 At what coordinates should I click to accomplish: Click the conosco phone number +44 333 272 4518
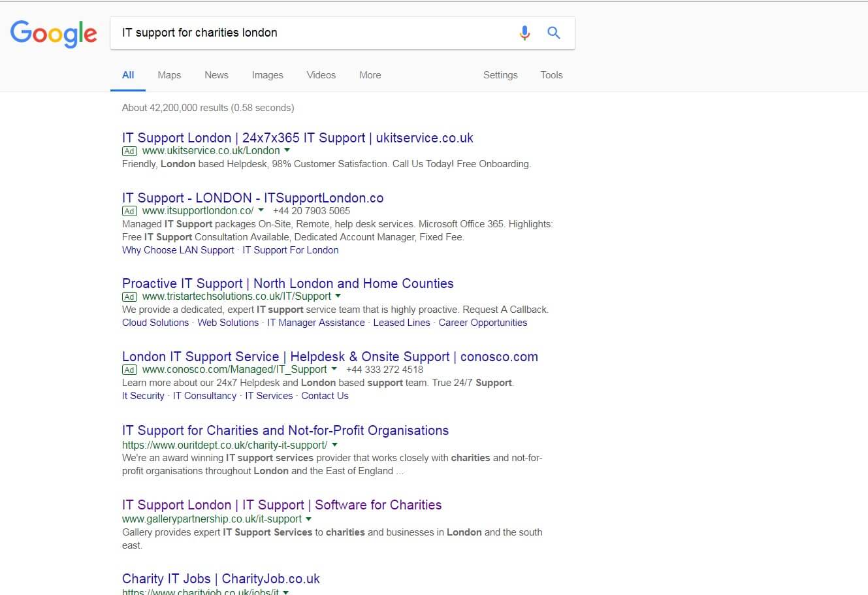385,370
